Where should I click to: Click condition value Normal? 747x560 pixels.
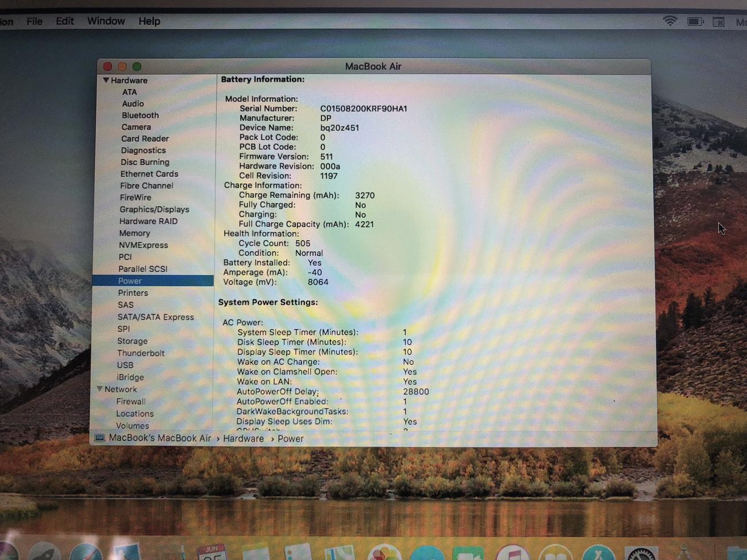[309, 253]
